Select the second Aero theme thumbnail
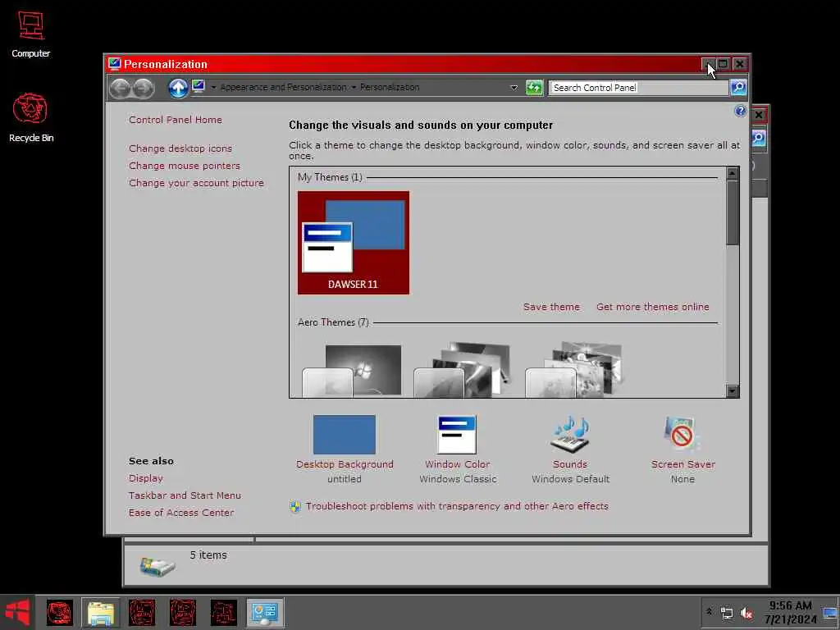This screenshot has width=840, height=630. coord(463,370)
